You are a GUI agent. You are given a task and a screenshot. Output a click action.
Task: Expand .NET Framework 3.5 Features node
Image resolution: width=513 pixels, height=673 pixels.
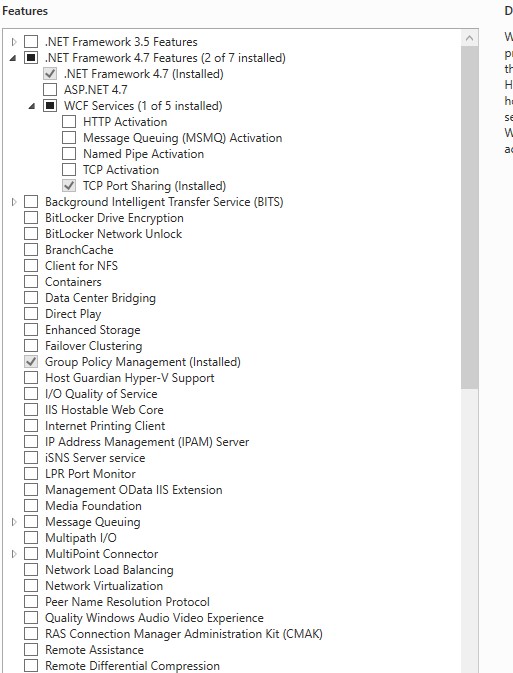click(14, 42)
